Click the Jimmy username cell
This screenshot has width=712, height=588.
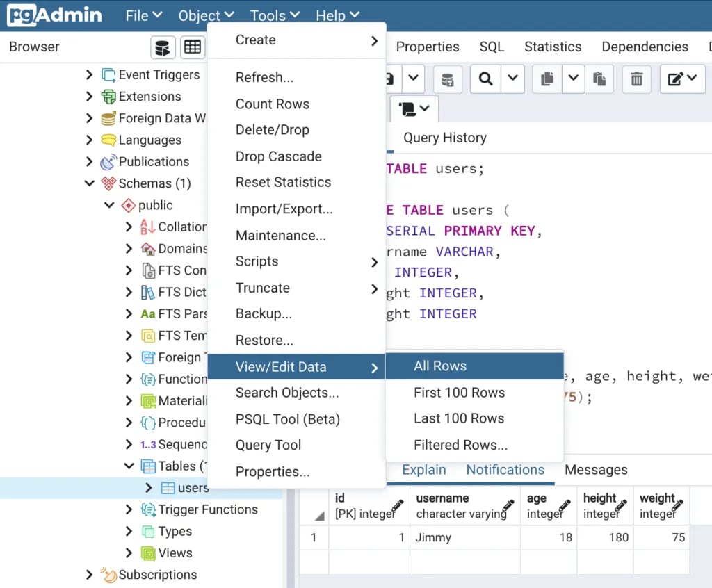[433, 537]
